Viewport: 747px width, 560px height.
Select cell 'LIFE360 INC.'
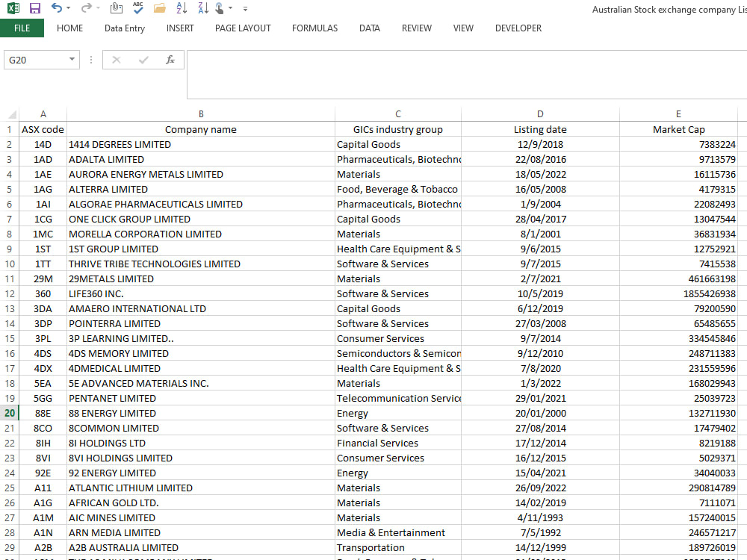[x=201, y=293]
